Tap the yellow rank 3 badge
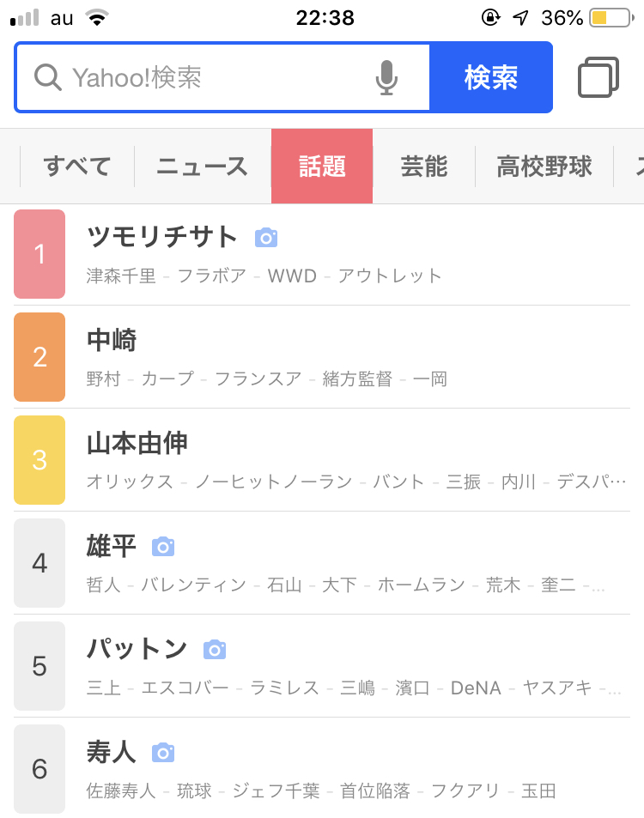644x818 pixels. click(39, 460)
